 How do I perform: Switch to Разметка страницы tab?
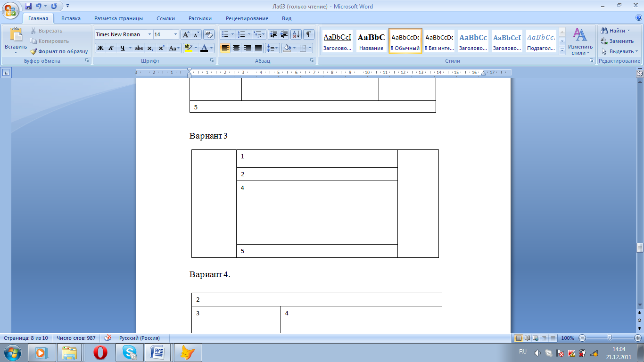coord(118,18)
